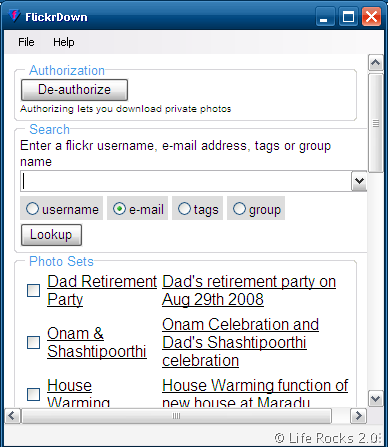388x447 pixels.
Task: Check the House Warming photo set
Action: click(33, 394)
